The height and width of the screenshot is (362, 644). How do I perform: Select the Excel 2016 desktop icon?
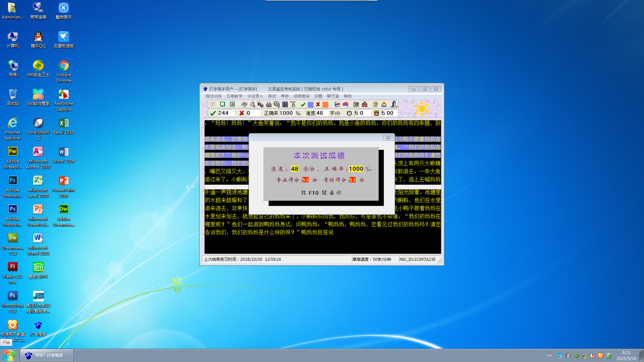point(64,126)
